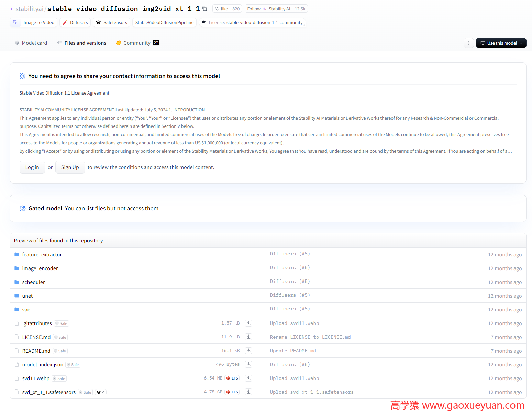The image size is (532, 418).
Task: Open the unet folder
Action: [27, 296]
